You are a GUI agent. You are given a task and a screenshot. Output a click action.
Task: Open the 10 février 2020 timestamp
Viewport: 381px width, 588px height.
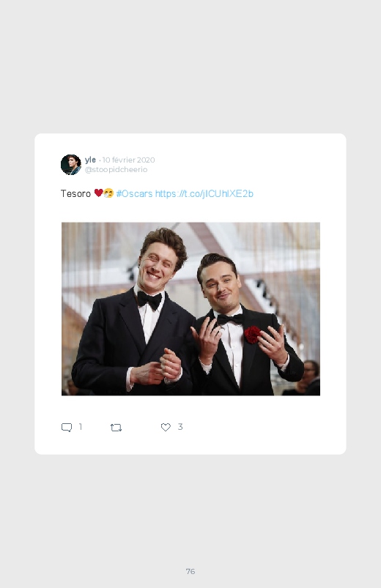[128, 160]
